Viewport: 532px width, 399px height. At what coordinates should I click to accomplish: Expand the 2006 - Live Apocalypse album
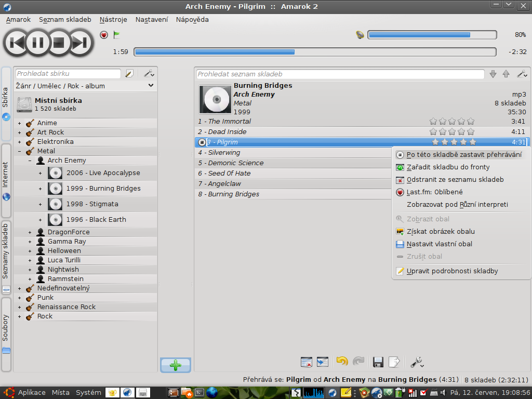[x=40, y=174]
